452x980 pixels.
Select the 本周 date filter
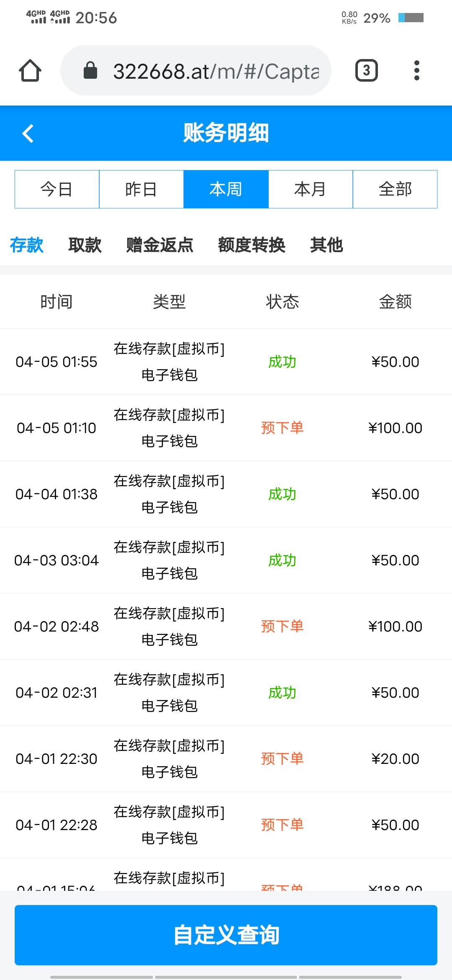point(226,189)
